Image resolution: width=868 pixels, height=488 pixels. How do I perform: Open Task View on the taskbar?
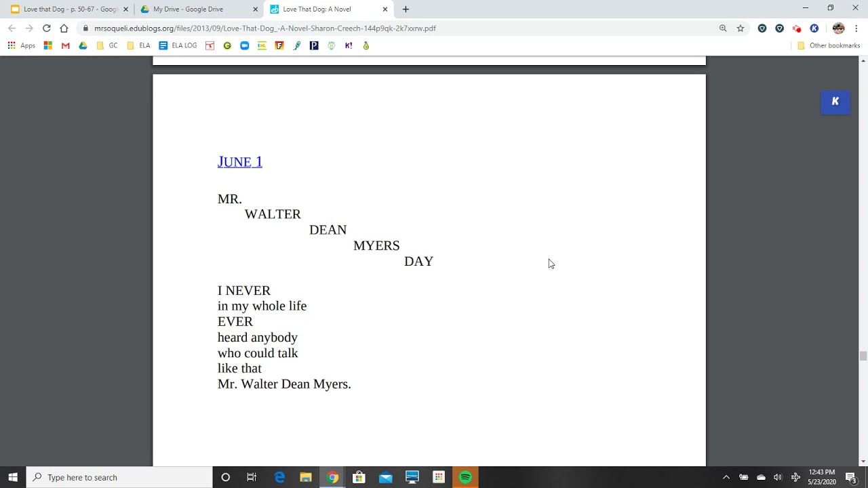(x=252, y=477)
